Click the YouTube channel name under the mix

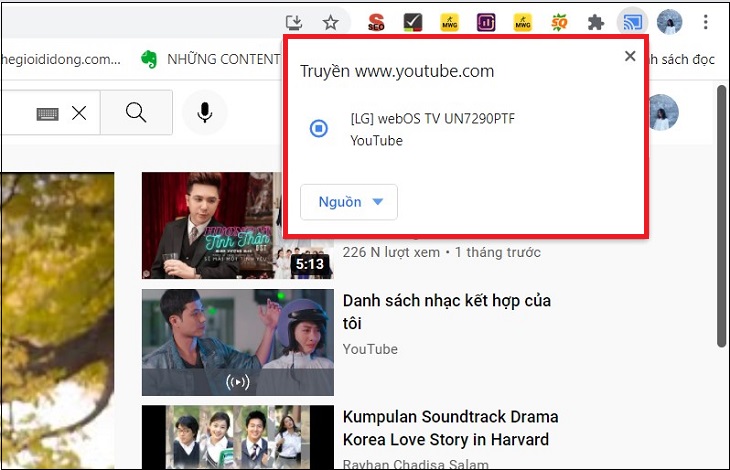[370, 349]
